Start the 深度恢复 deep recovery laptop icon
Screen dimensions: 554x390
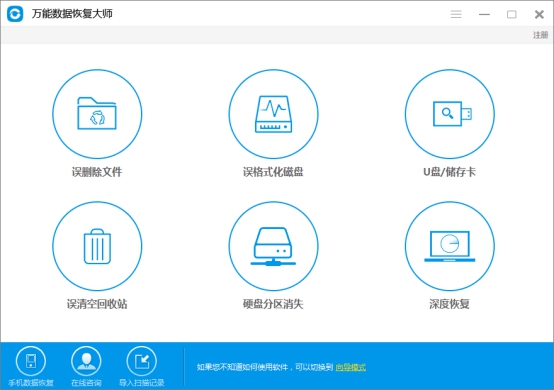(449, 246)
